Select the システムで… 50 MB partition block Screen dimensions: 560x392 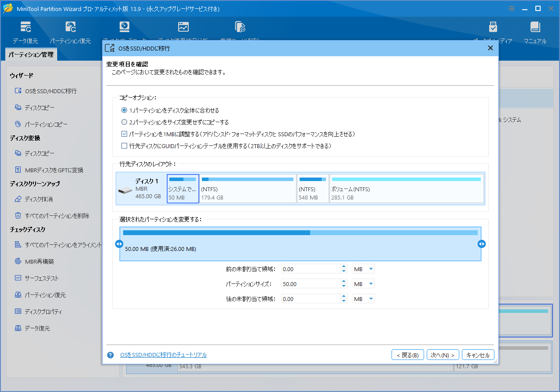183,189
